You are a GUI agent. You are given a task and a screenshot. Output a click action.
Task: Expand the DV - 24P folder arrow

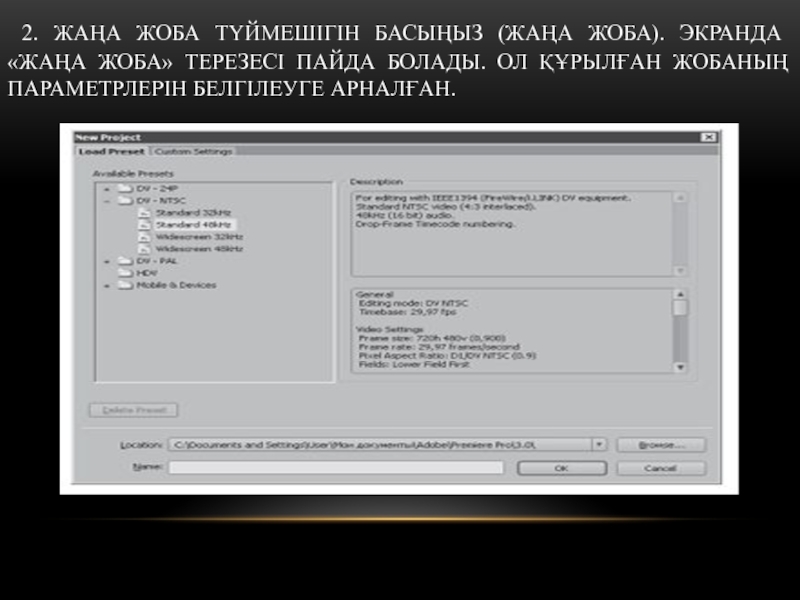pyautogui.click(x=107, y=189)
